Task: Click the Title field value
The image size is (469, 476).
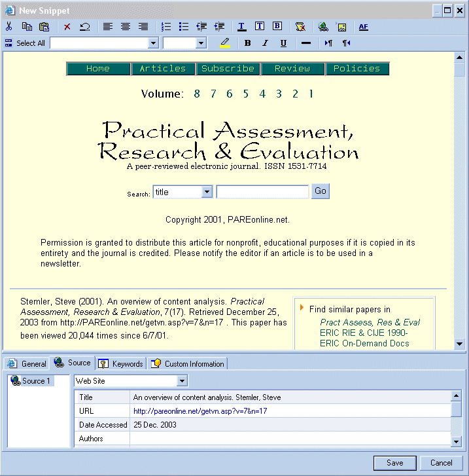Action: [290, 397]
